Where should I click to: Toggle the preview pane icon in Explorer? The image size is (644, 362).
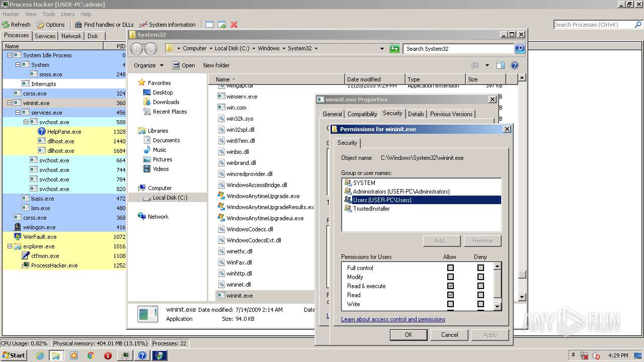click(501, 65)
